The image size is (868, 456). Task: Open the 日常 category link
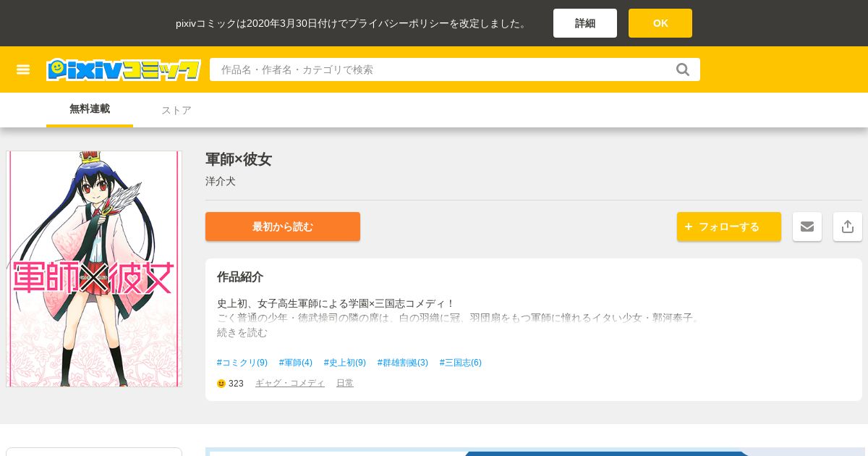click(345, 384)
